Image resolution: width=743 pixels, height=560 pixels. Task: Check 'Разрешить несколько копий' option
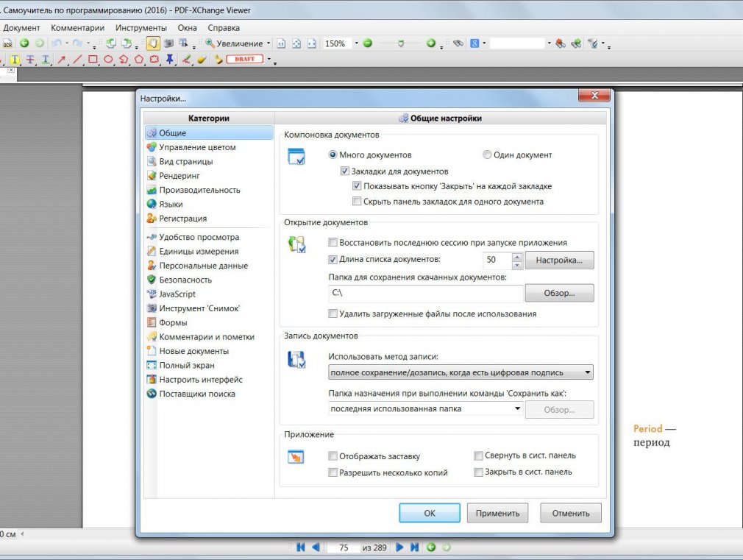333,472
